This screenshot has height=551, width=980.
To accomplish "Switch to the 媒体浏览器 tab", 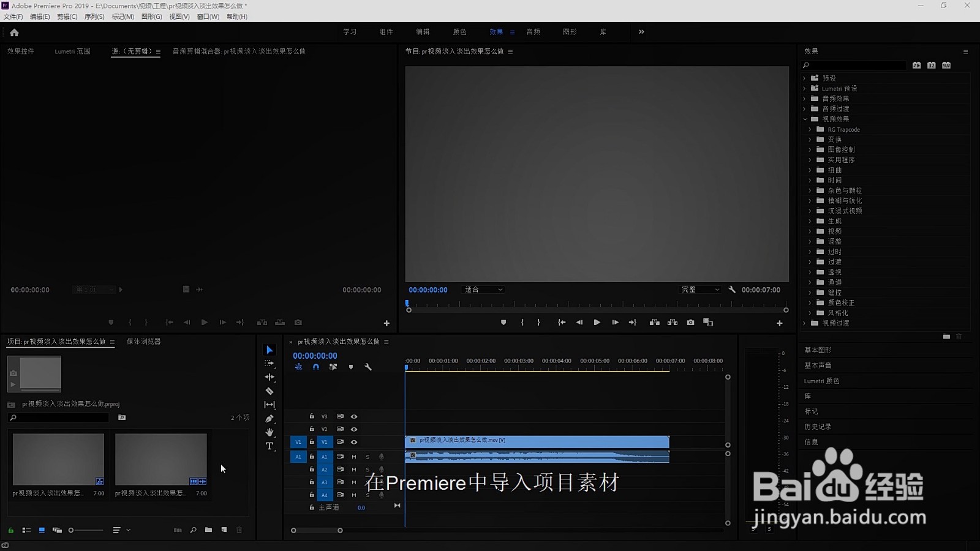I will (144, 342).
